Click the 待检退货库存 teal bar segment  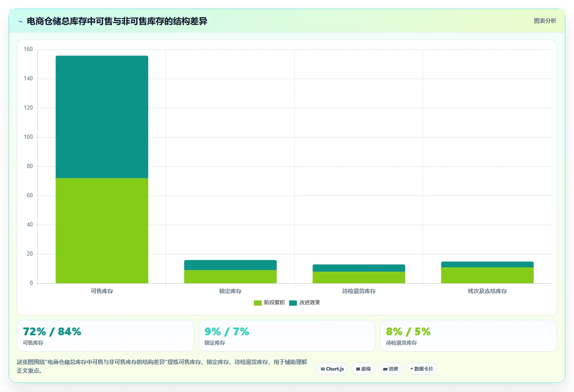click(359, 268)
